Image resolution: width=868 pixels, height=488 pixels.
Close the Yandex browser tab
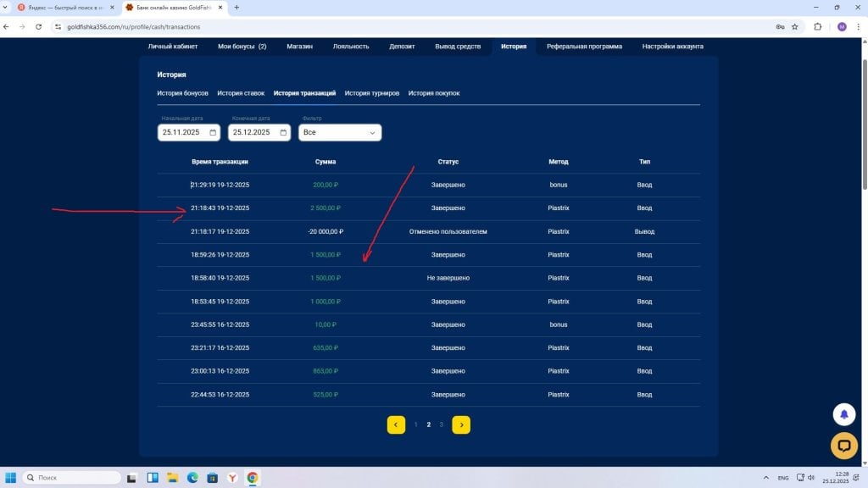(x=113, y=8)
